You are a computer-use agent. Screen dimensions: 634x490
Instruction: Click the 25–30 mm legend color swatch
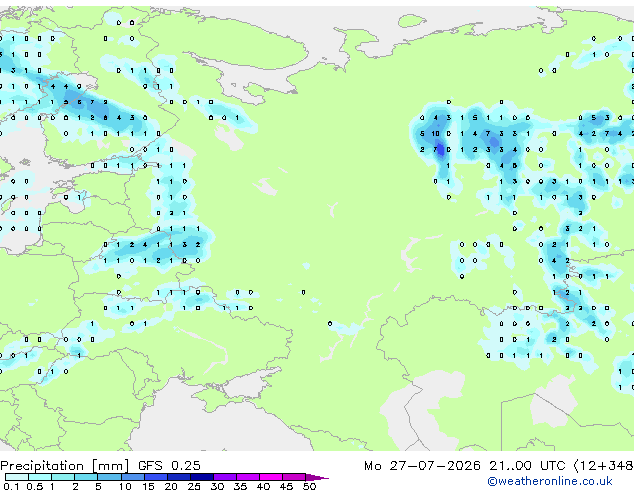point(201,477)
